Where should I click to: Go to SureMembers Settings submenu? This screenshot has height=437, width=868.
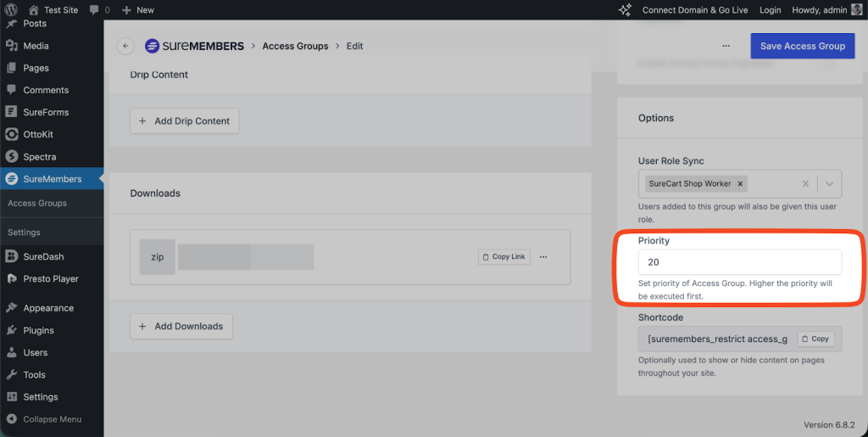(24, 233)
